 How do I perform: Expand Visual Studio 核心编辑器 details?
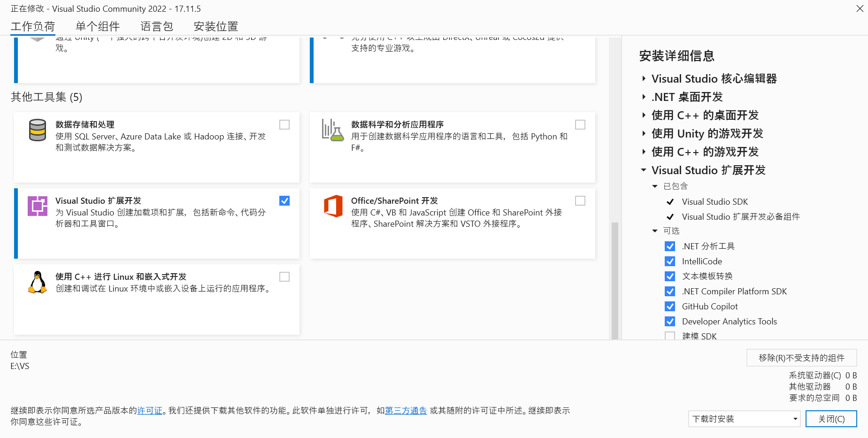[644, 78]
